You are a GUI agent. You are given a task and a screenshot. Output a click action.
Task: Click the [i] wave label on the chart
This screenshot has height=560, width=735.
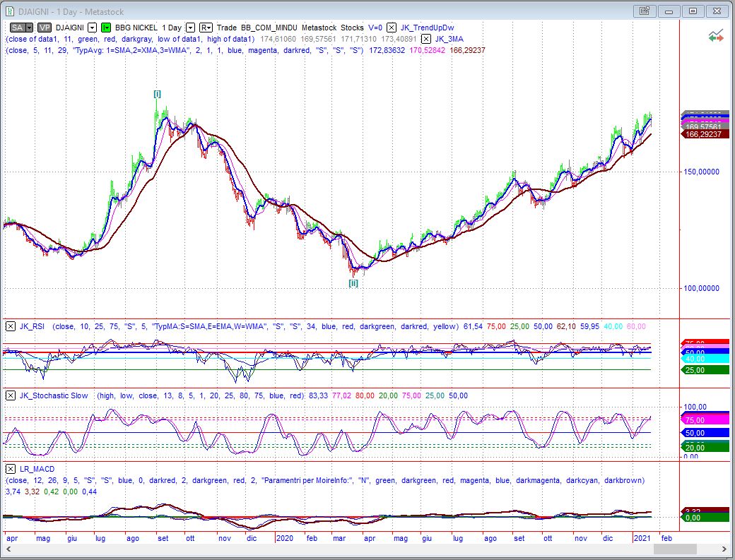tap(157, 94)
